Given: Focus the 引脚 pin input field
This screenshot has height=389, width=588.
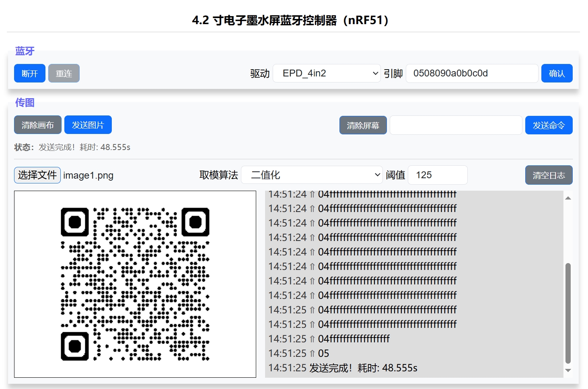Looking at the screenshot, I should pyautogui.click(x=471, y=73).
